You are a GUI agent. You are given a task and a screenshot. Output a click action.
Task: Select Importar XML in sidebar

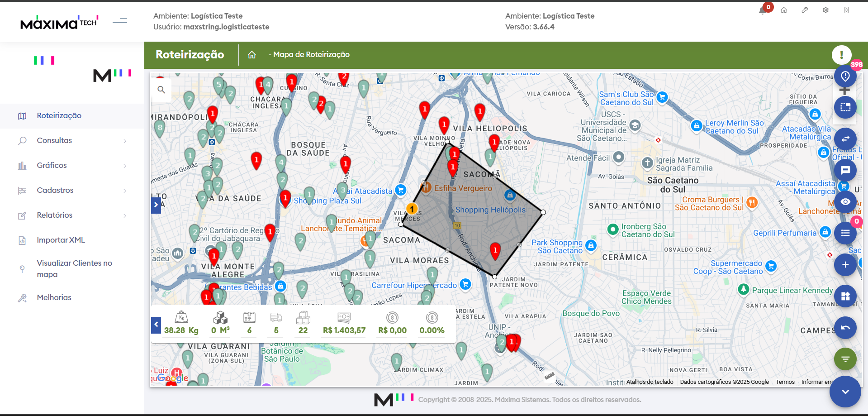coord(61,240)
